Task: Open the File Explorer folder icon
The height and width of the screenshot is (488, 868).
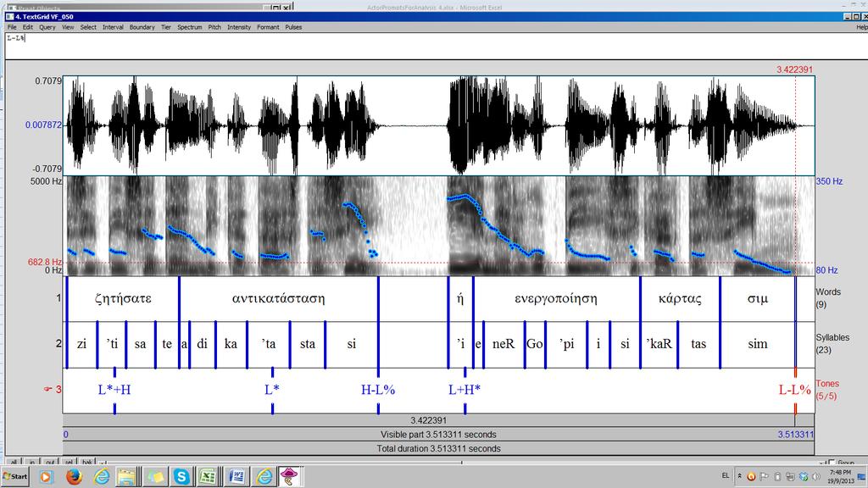Action: [x=127, y=476]
